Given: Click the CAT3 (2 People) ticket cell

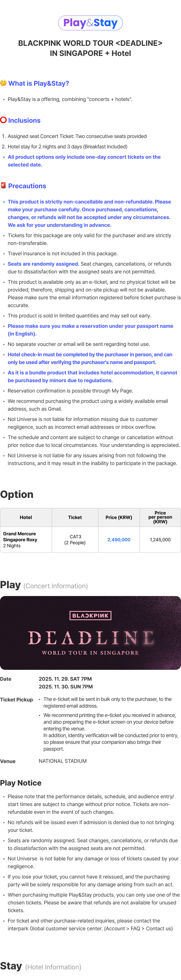Looking at the screenshot, I should coord(75,540).
